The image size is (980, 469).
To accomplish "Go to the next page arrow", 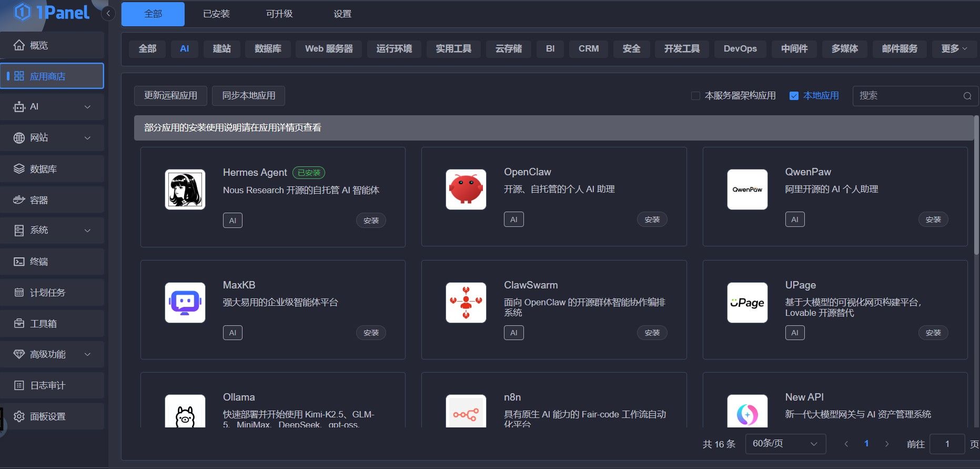I will [887, 444].
